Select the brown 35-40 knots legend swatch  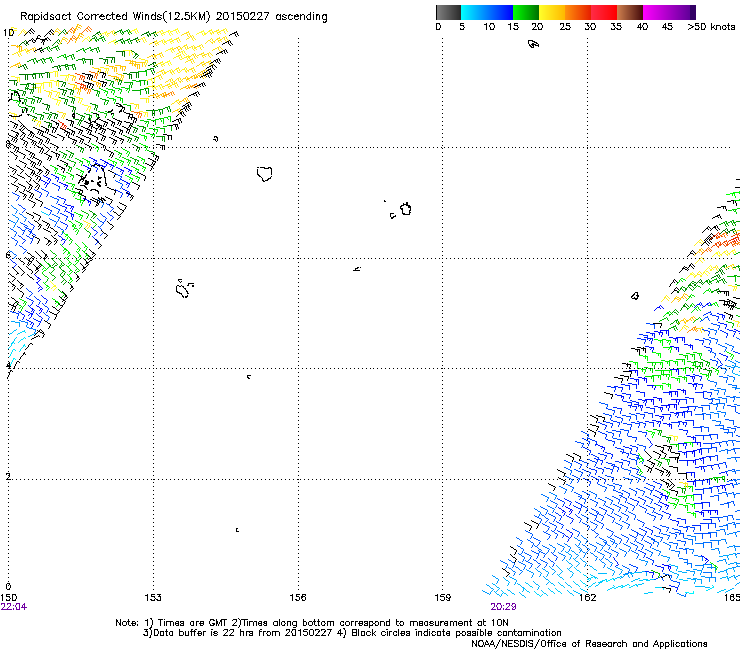click(630, 12)
